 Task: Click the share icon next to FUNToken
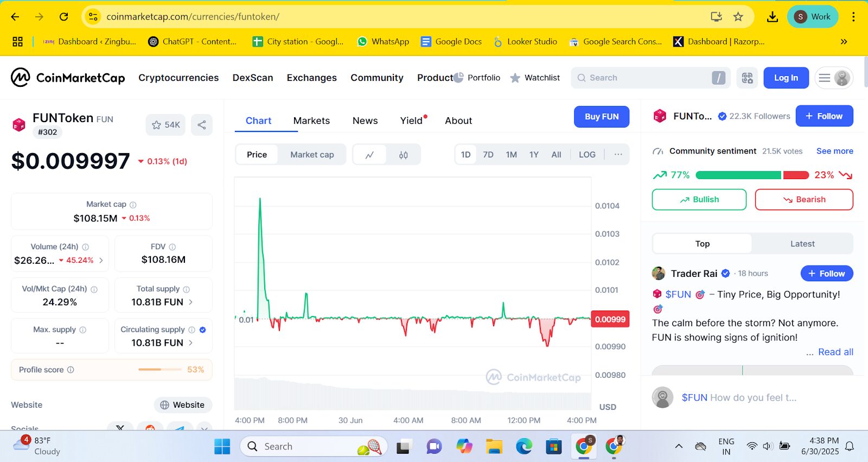pos(201,125)
